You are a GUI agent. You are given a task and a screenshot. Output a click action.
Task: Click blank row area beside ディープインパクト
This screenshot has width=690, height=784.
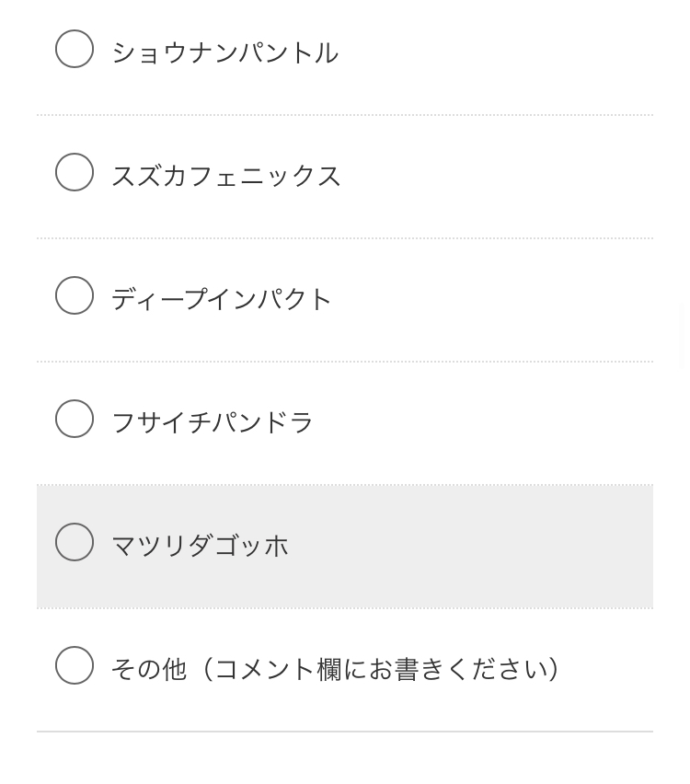click(497, 300)
